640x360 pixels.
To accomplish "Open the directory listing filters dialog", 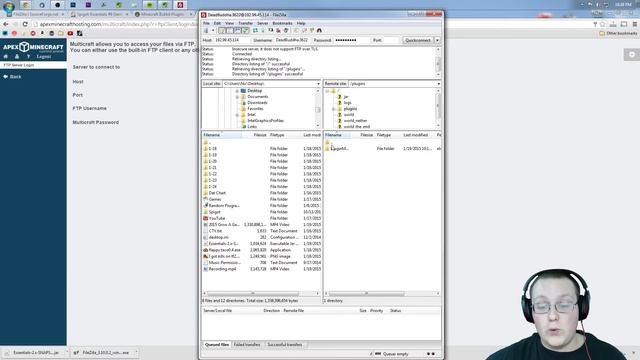I will tap(296, 31).
